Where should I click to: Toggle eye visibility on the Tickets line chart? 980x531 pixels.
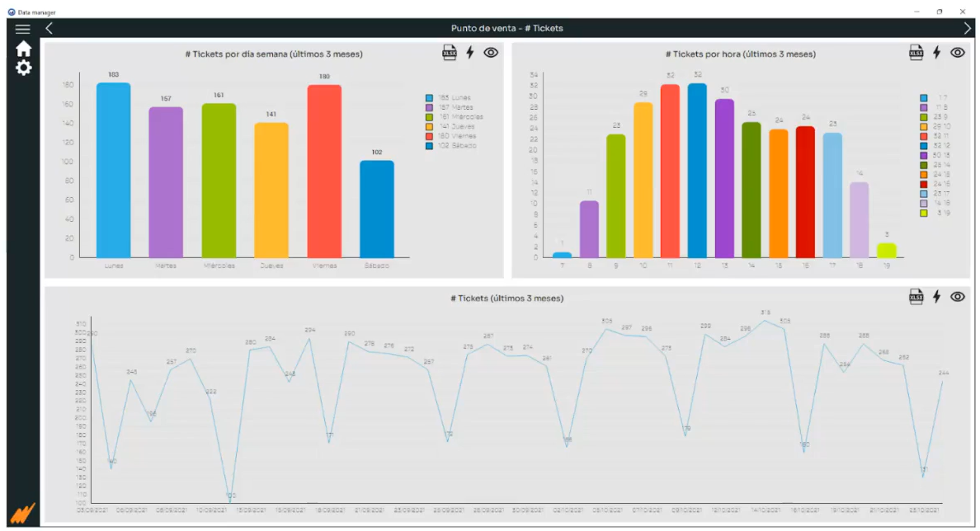tap(957, 297)
